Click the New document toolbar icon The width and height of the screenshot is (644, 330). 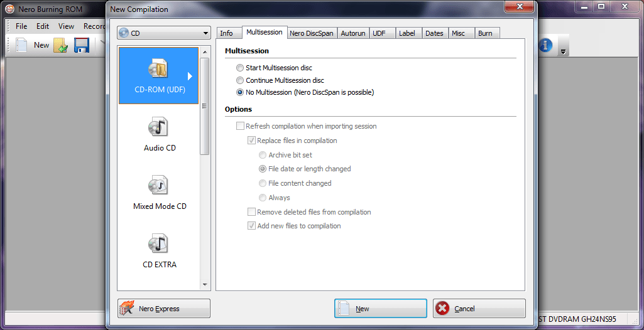point(21,45)
